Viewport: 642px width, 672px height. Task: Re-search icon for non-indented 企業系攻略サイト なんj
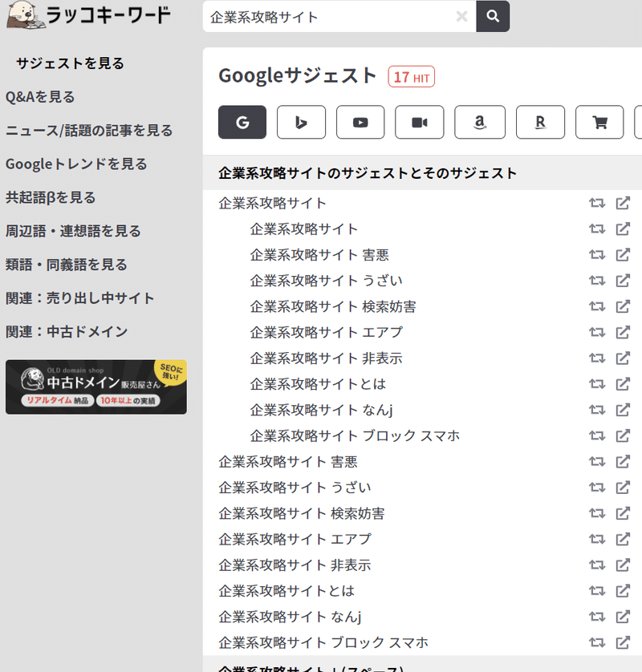[597, 617]
